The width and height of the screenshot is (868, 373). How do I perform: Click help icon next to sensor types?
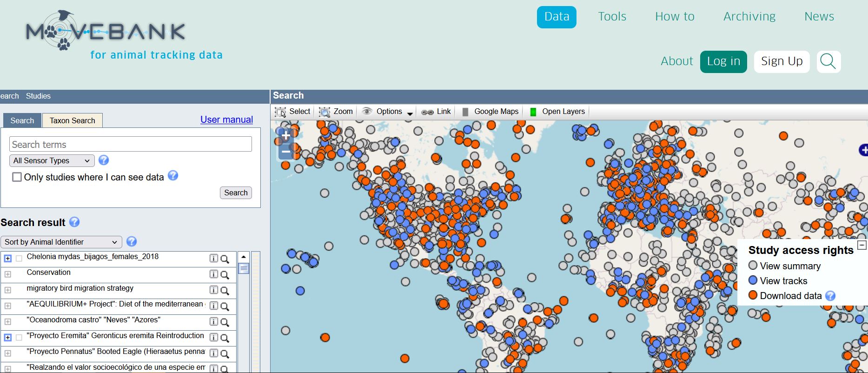(x=104, y=160)
